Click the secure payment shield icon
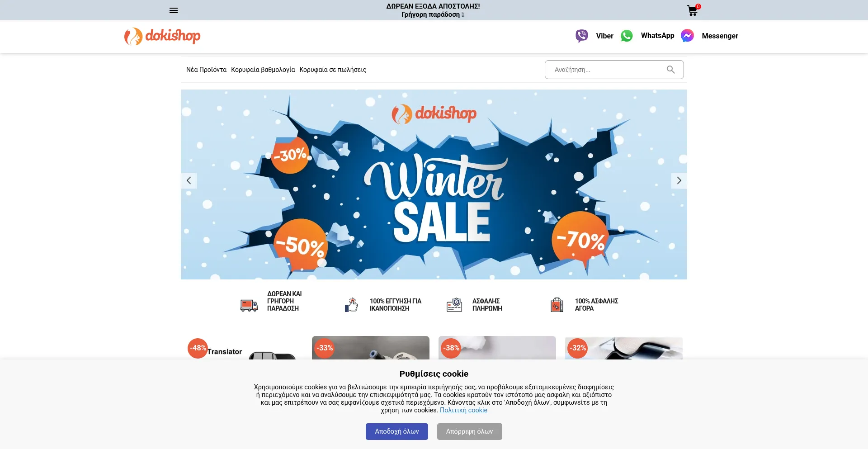 pos(454,305)
